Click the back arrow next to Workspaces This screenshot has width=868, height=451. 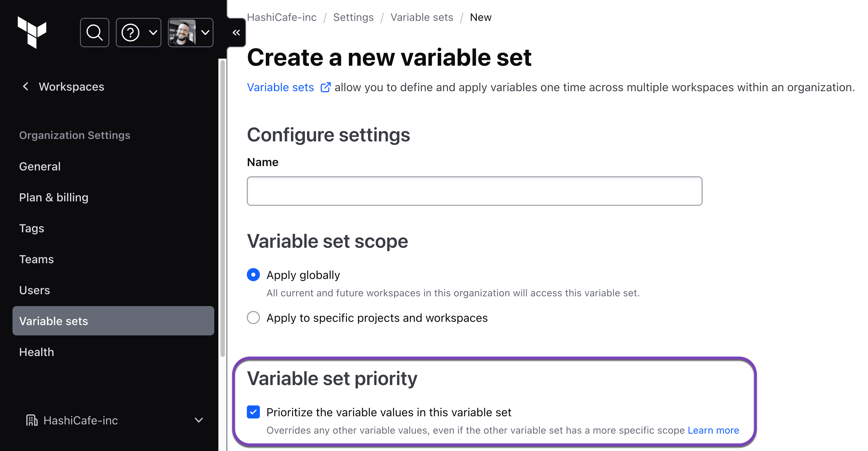(x=26, y=87)
